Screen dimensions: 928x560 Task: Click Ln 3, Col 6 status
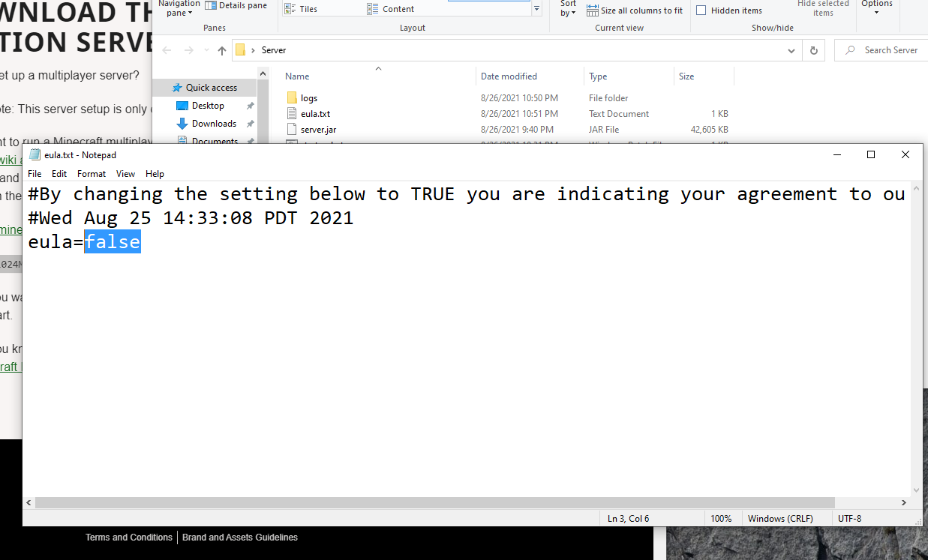[629, 519]
